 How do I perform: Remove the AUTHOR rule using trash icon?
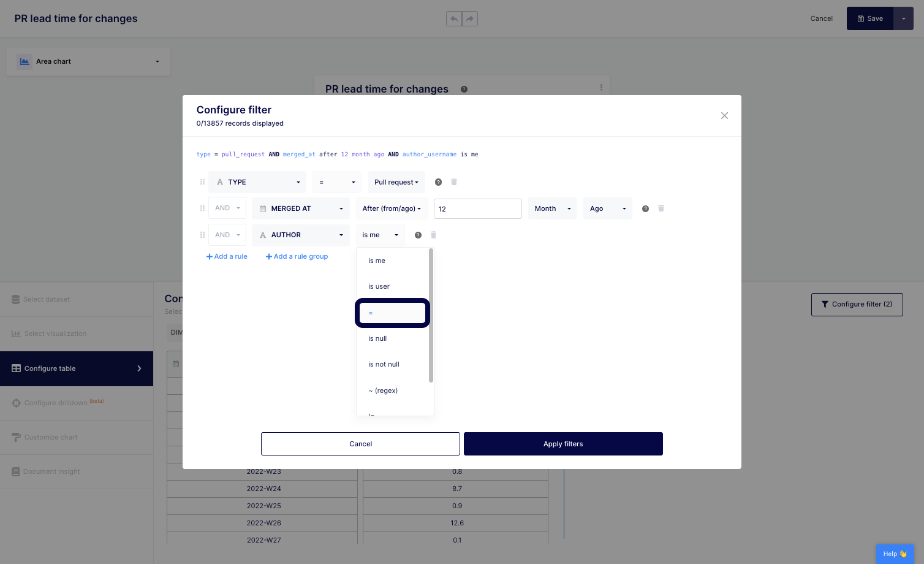[x=434, y=235]
